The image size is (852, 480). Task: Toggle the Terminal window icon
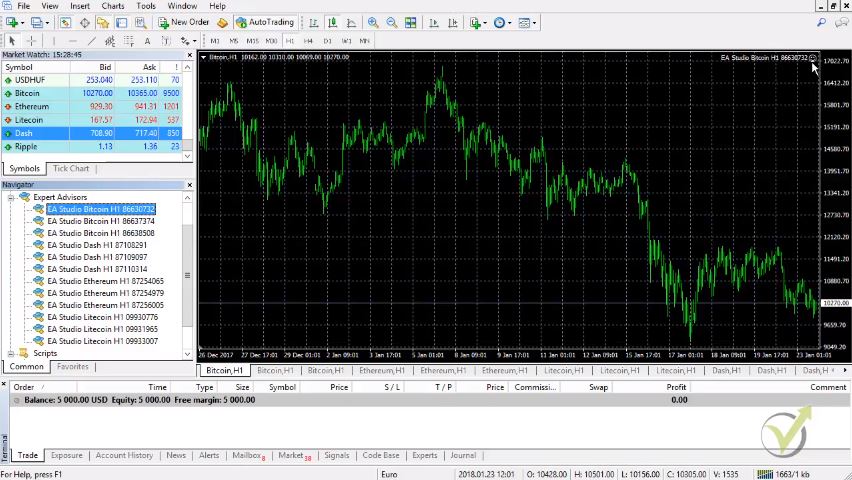pos(122,23)
